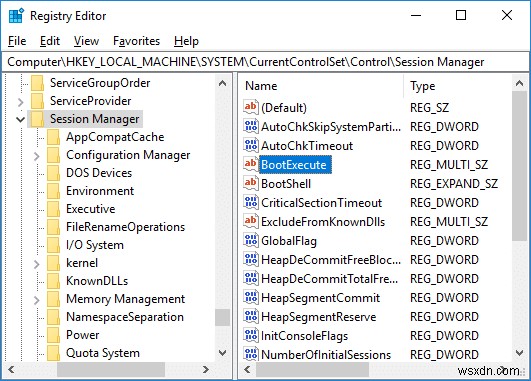The image size is (531, 381).
Task: Open the Edit menu
Action: (x=50, y=41)
